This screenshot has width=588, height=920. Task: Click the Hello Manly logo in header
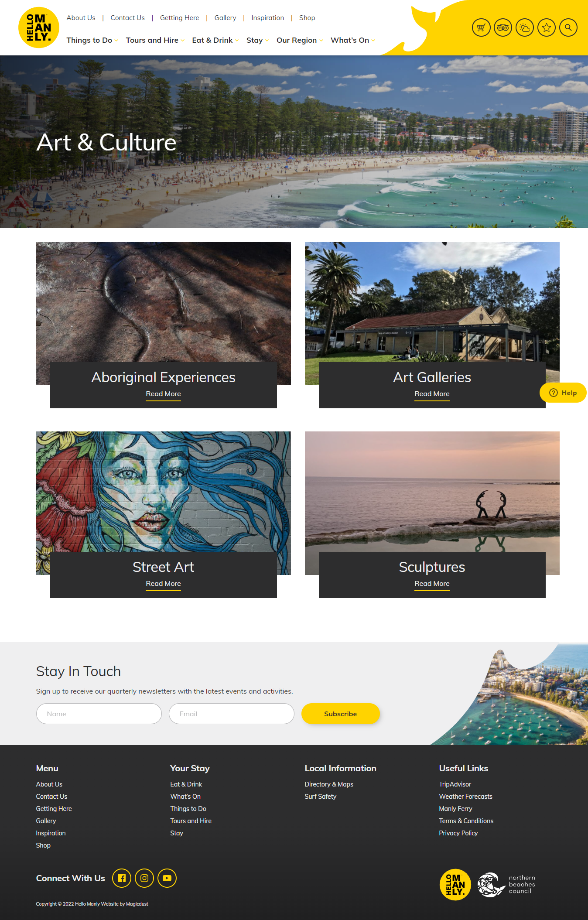[39, 27]
